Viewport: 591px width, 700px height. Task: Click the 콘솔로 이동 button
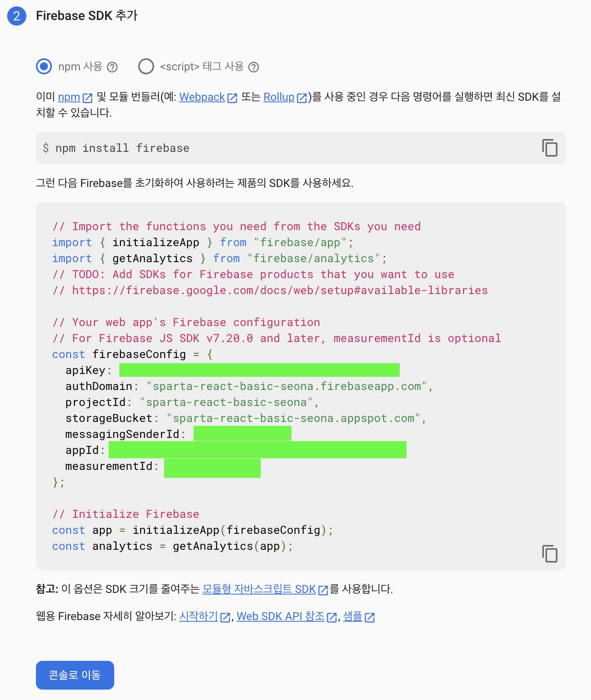pos(75,675)
